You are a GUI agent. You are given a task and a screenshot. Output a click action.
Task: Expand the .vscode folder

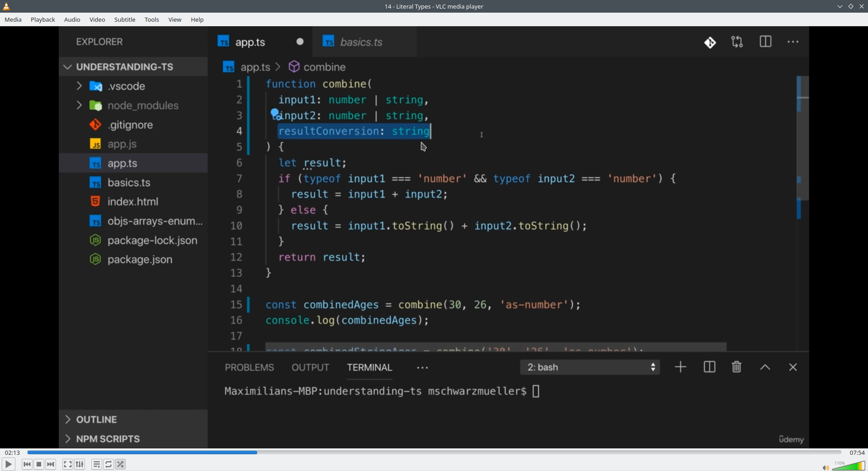point(79,86)
